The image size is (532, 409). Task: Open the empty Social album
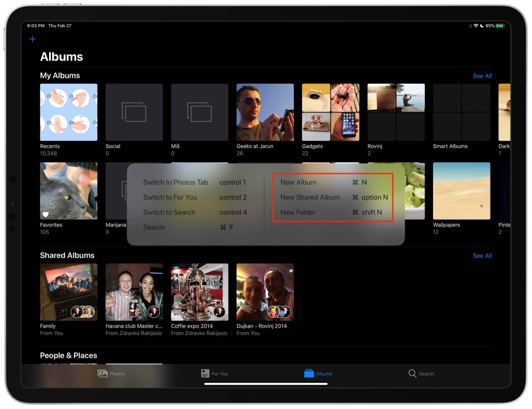pyautogui.click(x=134, y=112)
